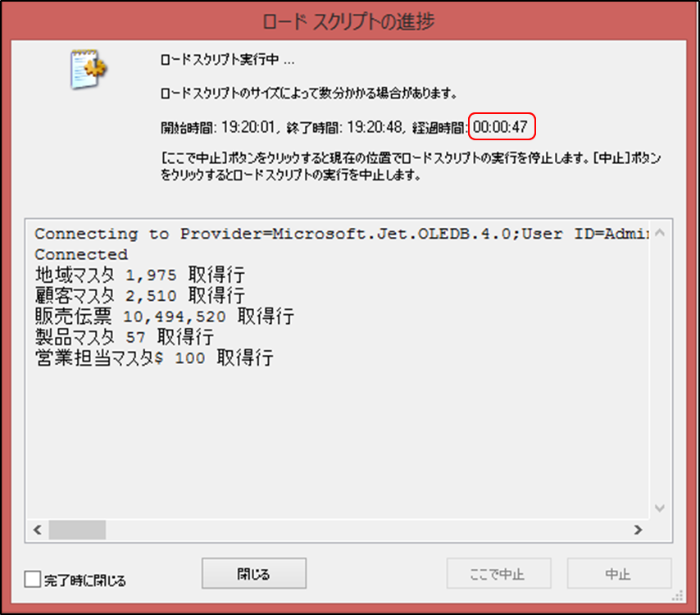Select the 営業担当マスタ$ 100 log line
Viewport: 700px width, 615px height.
point(154,358)
